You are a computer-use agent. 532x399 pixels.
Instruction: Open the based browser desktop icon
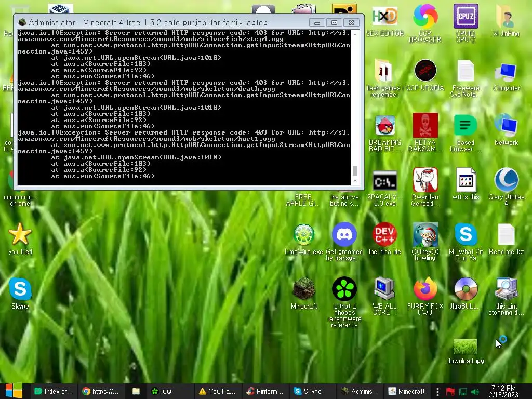(465, 125)
